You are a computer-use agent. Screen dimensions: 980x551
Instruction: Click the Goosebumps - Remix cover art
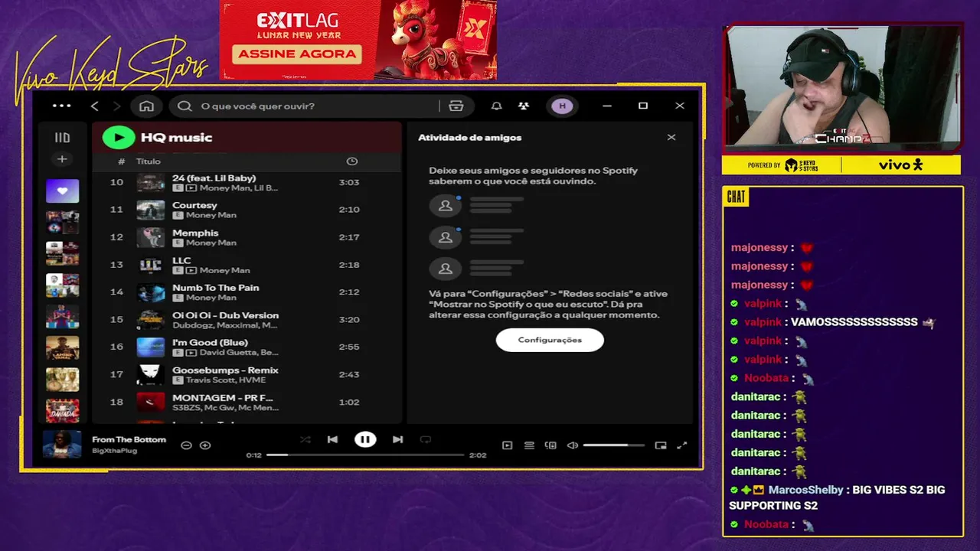(x=150, y=374)
